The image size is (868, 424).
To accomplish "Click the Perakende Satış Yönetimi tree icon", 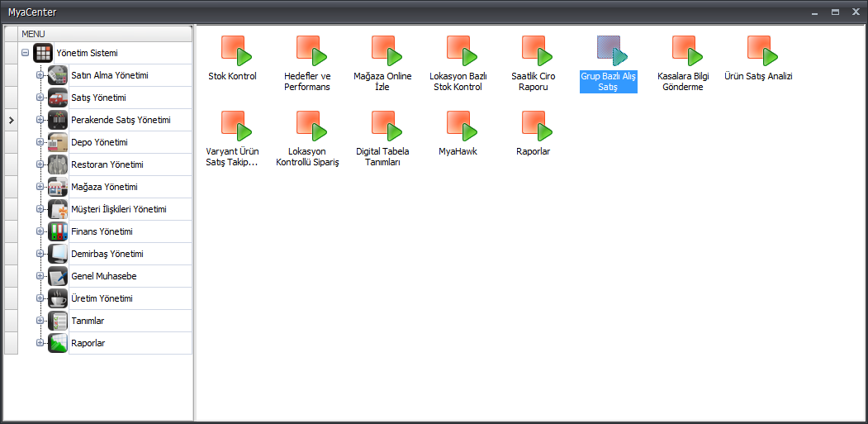I will point(58,120).
